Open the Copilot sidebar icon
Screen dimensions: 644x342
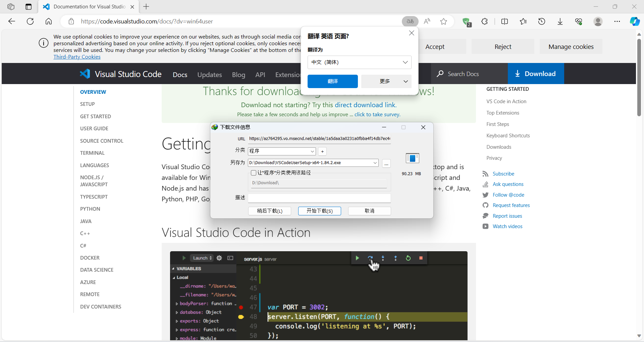point(635,21)
